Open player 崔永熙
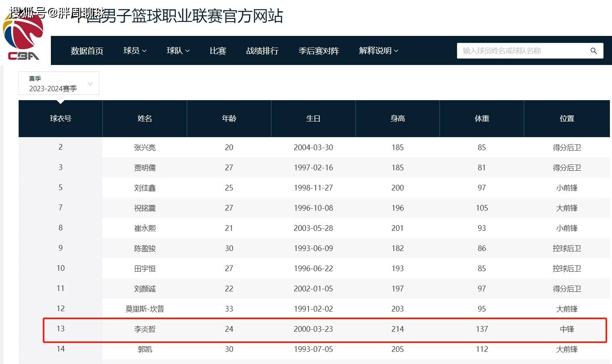 click(145, 228)
